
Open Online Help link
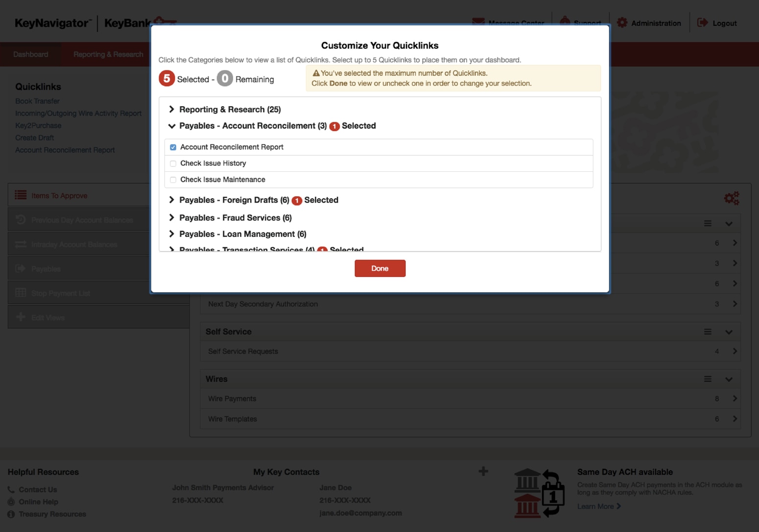pyautogui.click(x=38, y=502)
